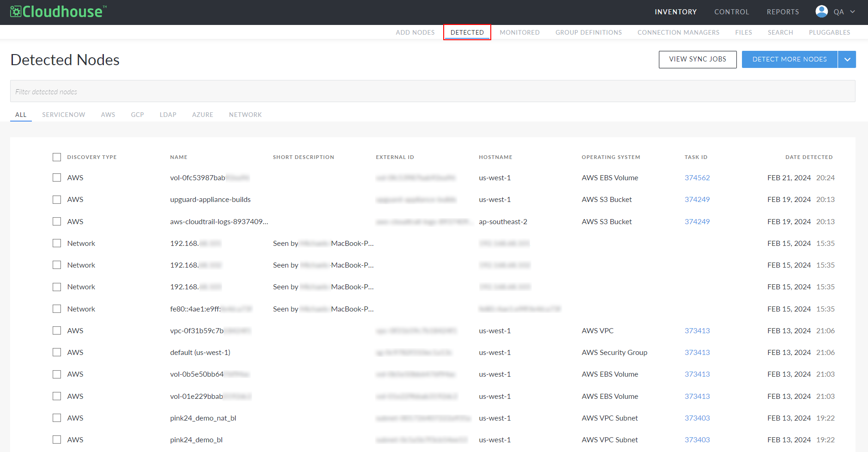The image size is (868, 452).
Task: Open the QA user avatar icon
Action: 821,12
